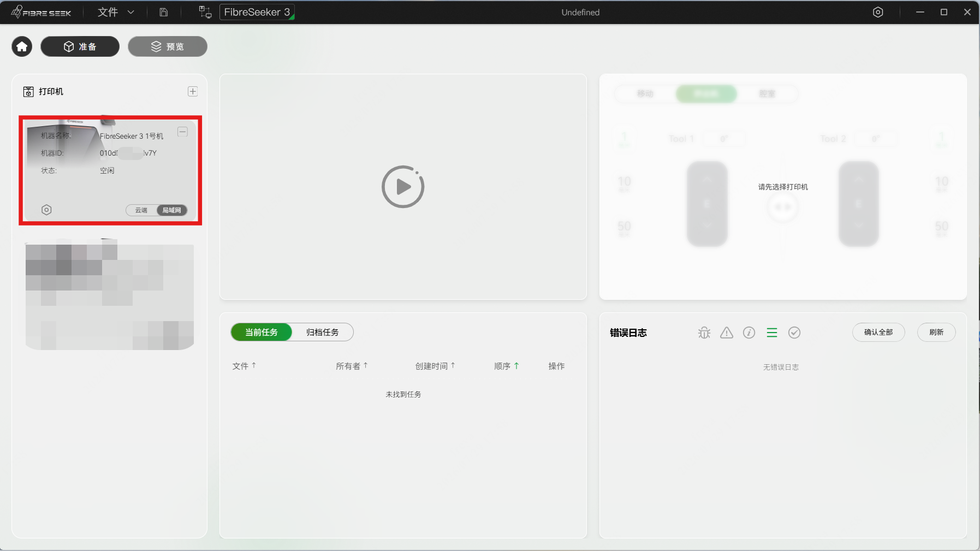
Task: Show all log entries list icon
Action: 772,333
